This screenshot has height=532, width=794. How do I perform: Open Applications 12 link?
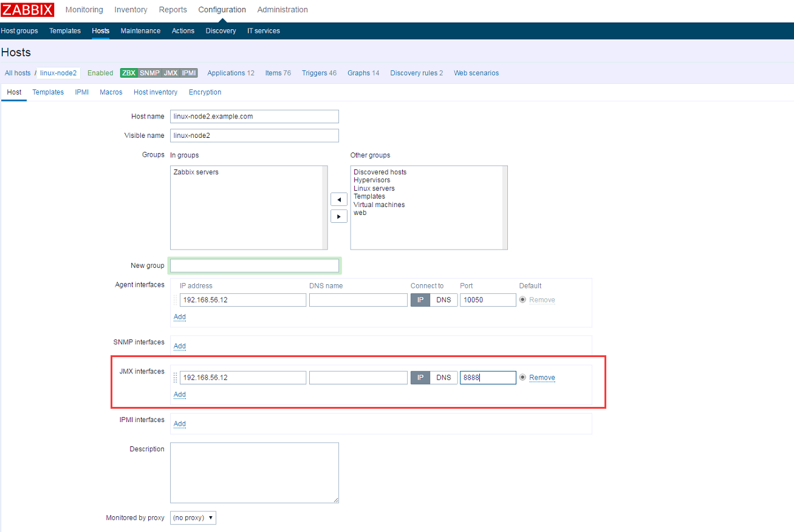(231, 73)
